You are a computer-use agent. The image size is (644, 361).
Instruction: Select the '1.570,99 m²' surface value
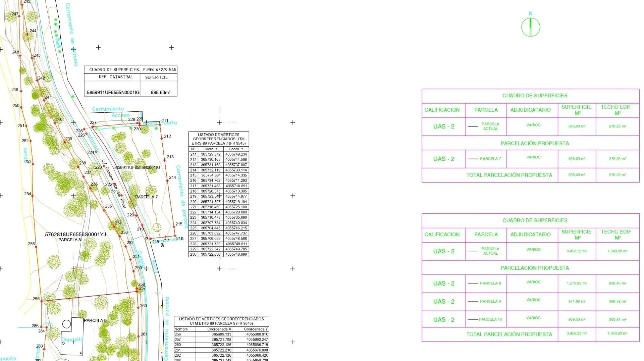click(x=577, y=283)
